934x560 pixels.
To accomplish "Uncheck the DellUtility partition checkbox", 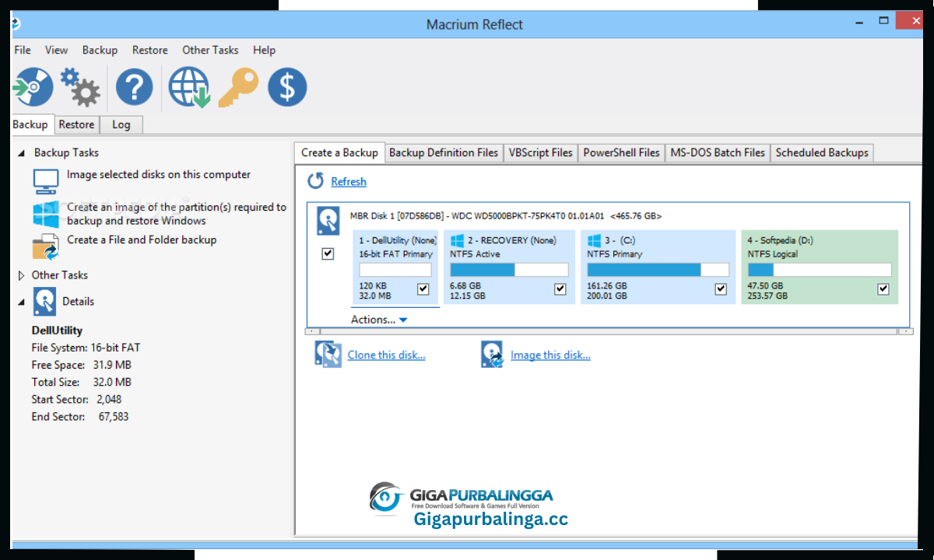I will click(423, 289).
